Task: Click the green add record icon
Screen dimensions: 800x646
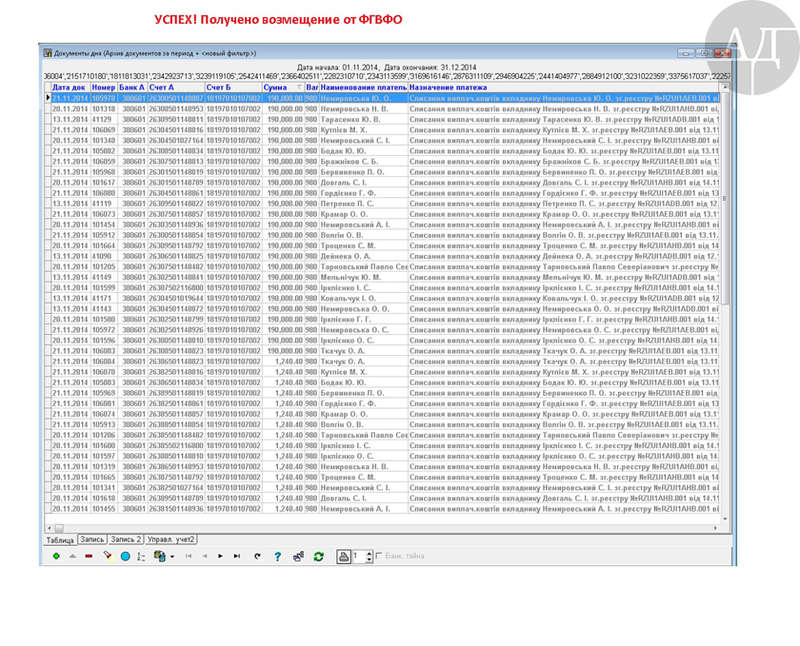Action: 56,556
